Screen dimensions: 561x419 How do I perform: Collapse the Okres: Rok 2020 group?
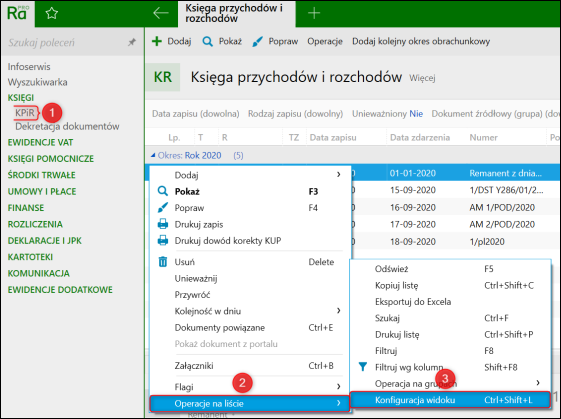click(153, 155)
